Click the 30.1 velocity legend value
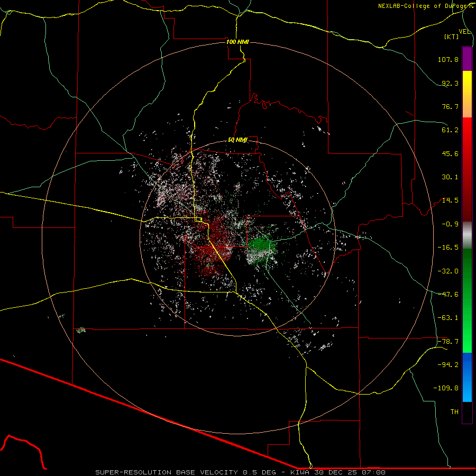The width and height of the screenshot is (476, 476). (450, 177)
